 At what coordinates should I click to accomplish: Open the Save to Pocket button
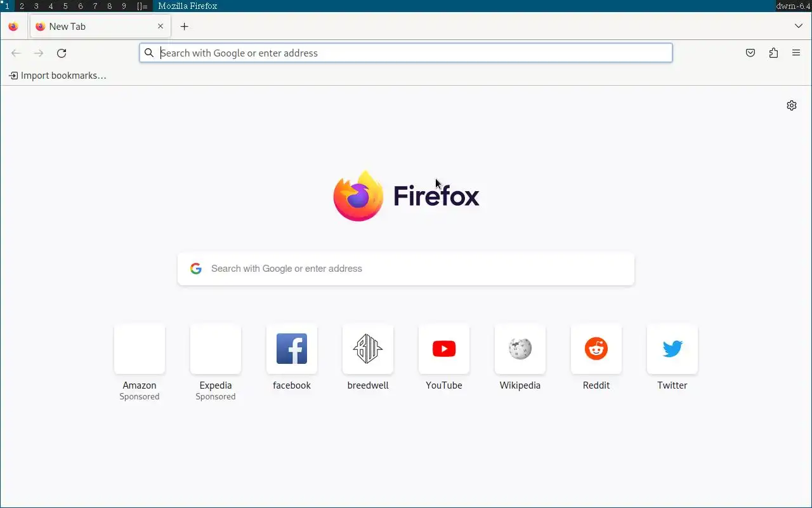(750, 53)
